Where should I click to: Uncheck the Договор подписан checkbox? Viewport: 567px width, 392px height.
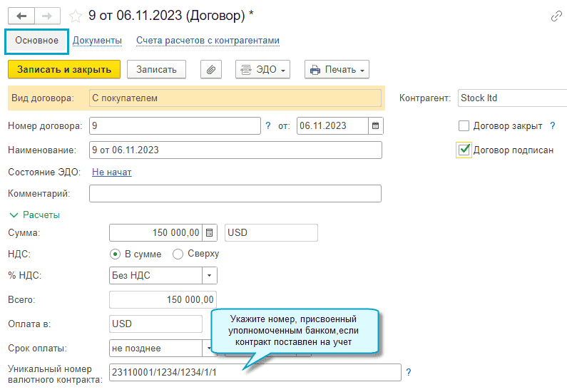tap(464, 150)
